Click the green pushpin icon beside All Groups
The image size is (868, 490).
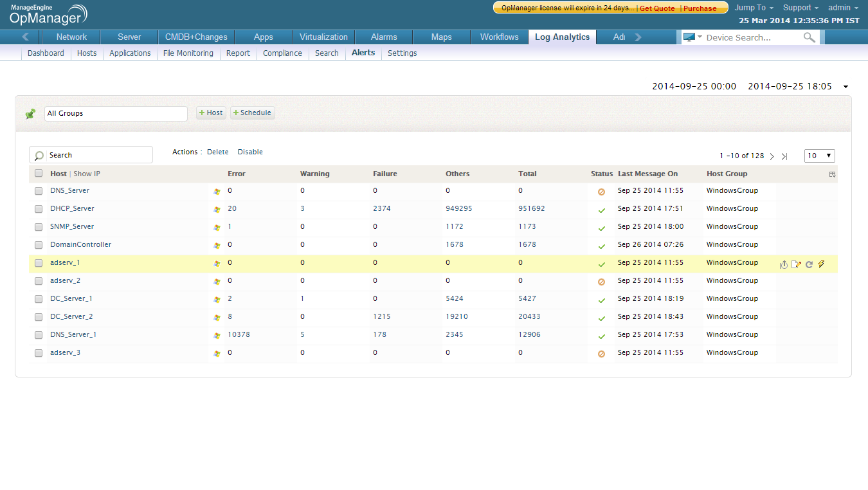(x=30, y=114)
